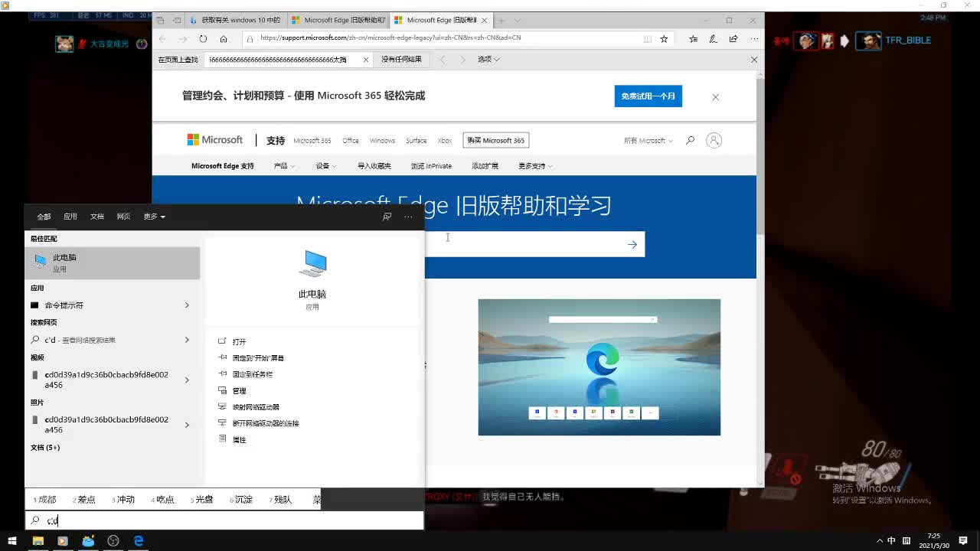Open new tab with plus button
The height and width of the screenshot is (551, 980).
click(502, 21)
